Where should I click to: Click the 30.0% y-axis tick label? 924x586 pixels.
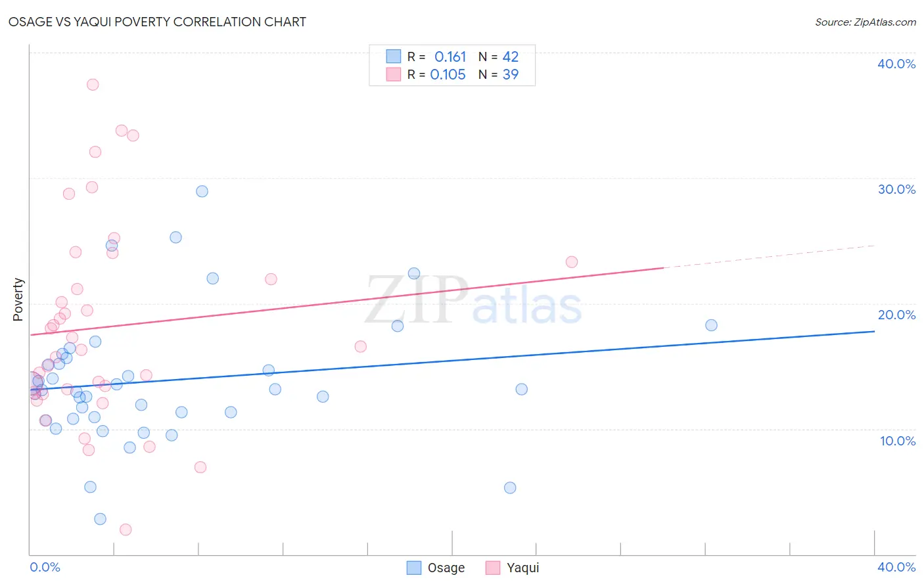click(896, 189)
